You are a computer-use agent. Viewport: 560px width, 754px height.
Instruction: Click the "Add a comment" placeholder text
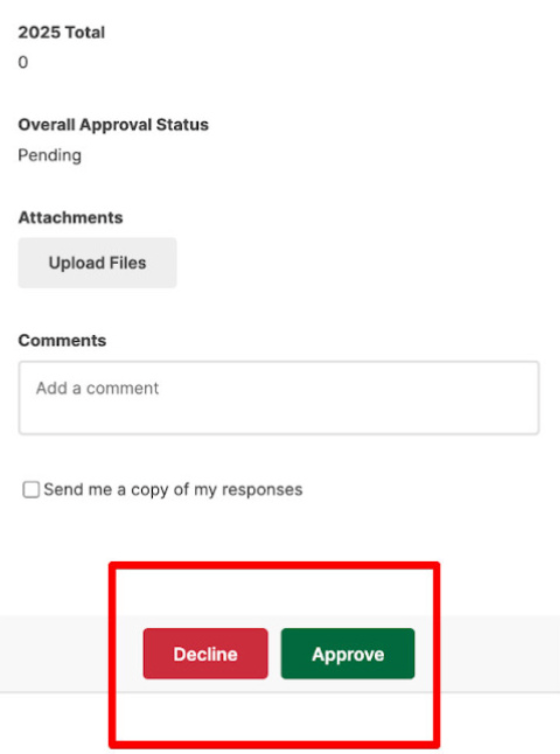97,388
